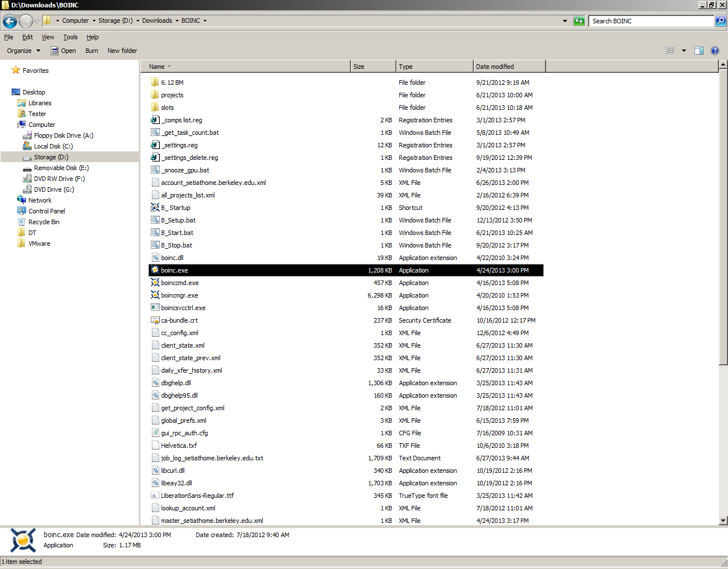
Task: Select the ca-bundle.crt certificate icon
Action: (155, 320)
